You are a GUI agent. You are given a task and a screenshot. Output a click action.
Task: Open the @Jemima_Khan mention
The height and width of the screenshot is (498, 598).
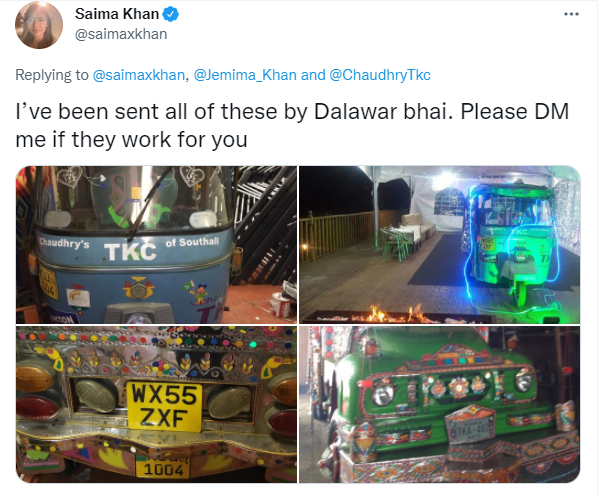coord(245,75)
